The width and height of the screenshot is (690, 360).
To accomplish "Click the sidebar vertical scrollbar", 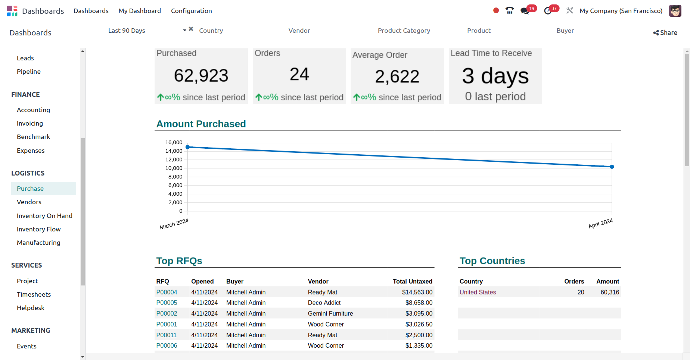I will click(83, 211).
